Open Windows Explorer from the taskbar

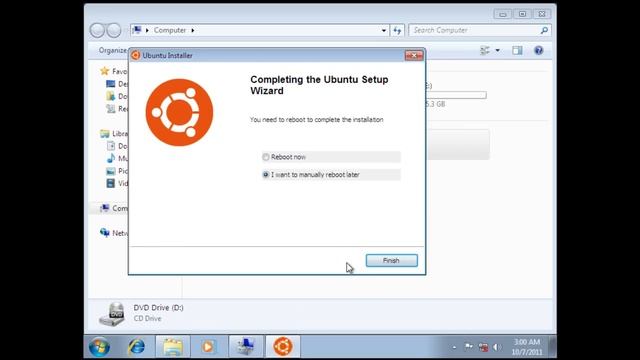173,347
